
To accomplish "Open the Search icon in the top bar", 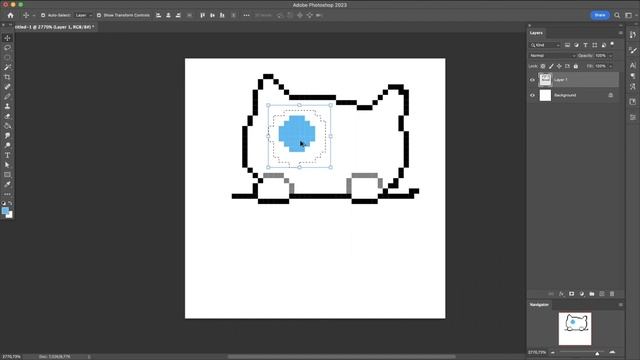I will tap(617, 15).
